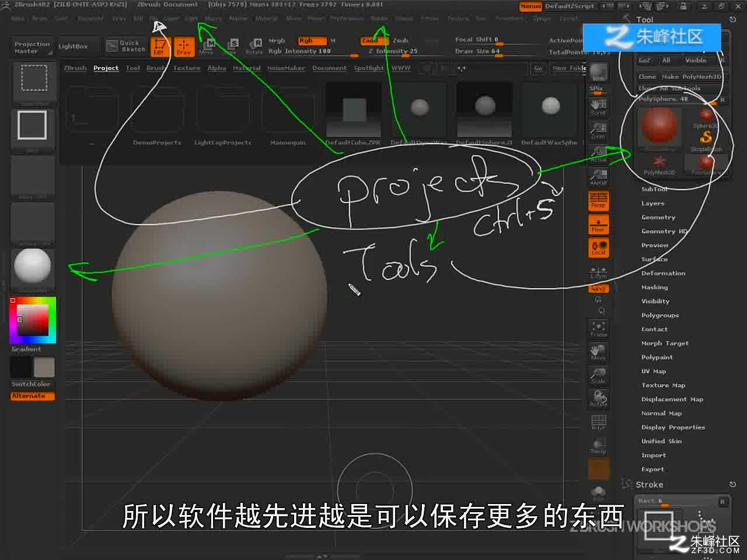Open the material sphere selector
This screenshot has height=560, width=747.
pos(33,269)
